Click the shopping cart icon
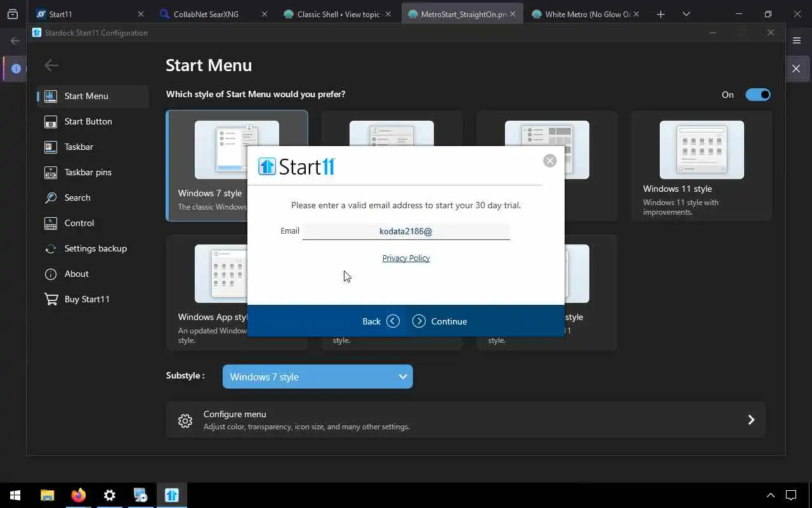Image resolution: width=812 pixels, height=508 pixels. point(51,299)
